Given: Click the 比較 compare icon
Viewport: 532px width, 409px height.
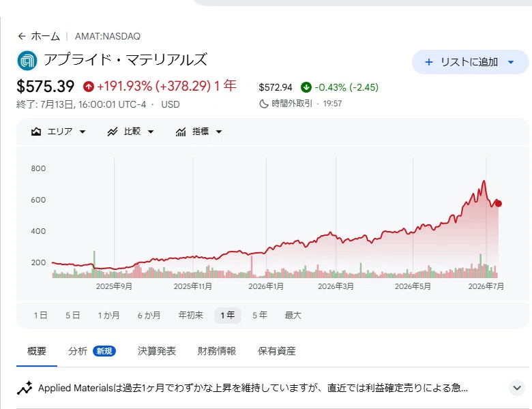Looking at the screenshot, I should click(113, 132).
